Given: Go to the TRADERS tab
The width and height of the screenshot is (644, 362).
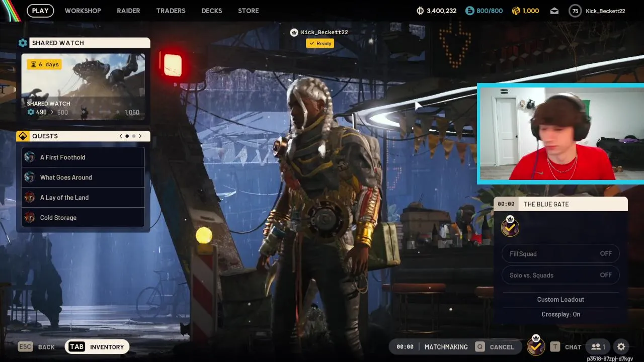Looking at the screenshot, I should [171, 11].
